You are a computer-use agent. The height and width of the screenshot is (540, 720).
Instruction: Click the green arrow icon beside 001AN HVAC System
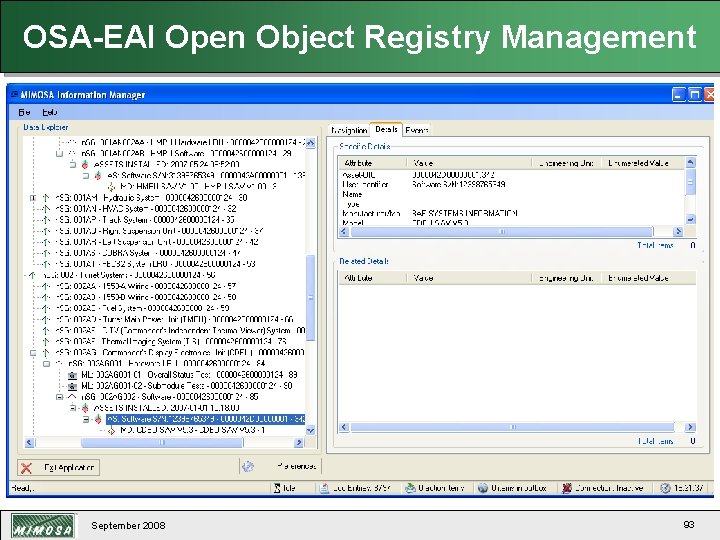coord(45,209)
